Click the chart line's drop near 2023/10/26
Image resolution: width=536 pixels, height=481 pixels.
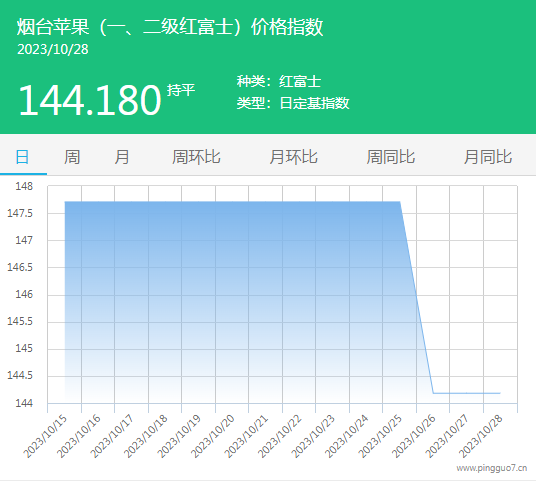(416, 297)
